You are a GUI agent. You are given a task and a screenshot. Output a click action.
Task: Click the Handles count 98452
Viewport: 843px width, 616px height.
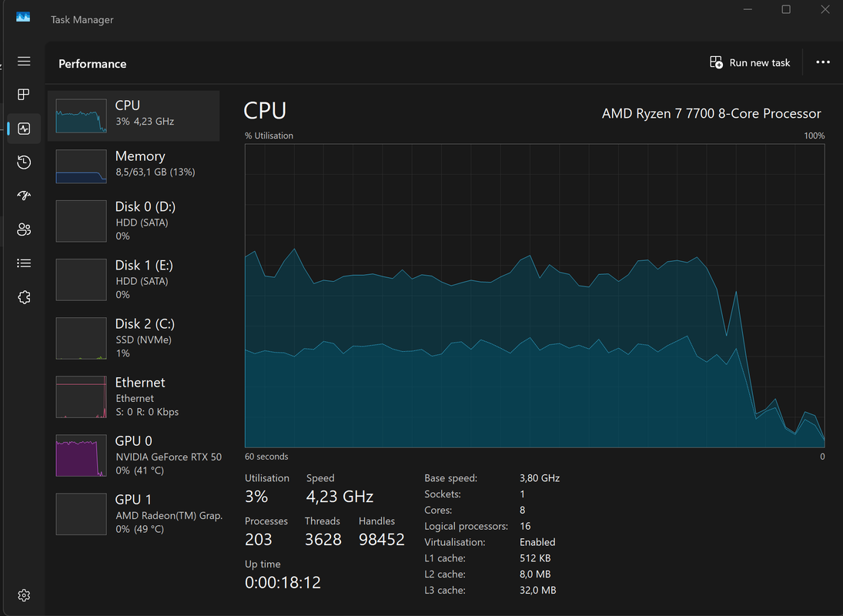382,539
